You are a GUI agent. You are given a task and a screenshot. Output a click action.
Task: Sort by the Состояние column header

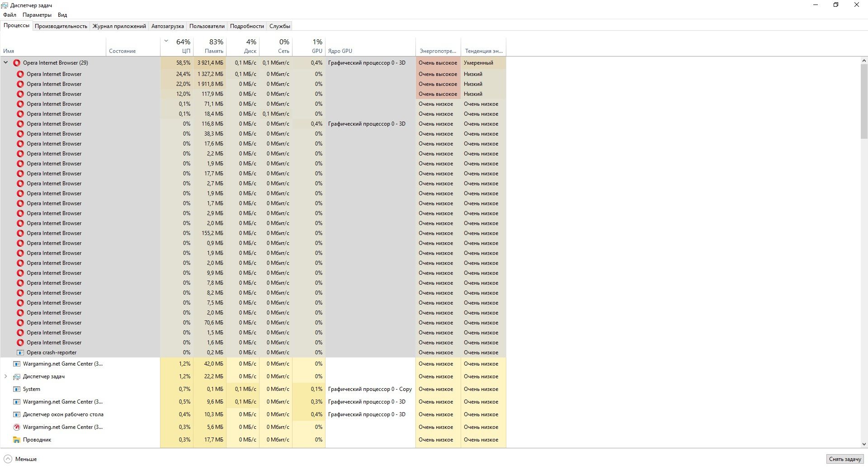click(133, 47)
